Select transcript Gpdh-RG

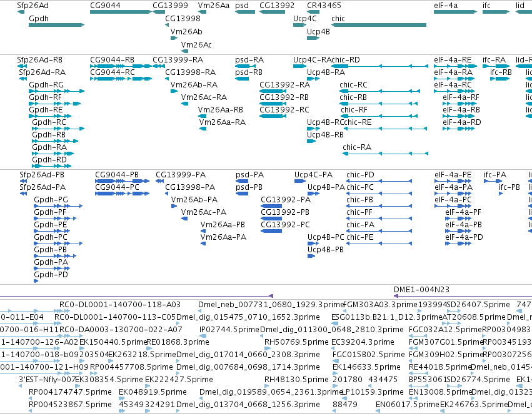click(57, 91)
